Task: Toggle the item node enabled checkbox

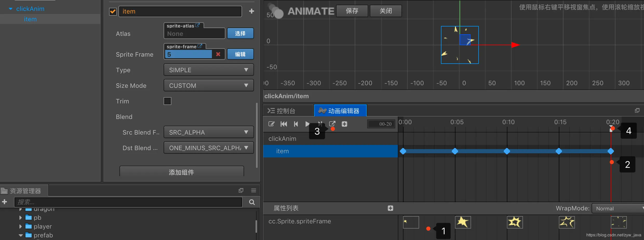Action: [x=113, y=11]
